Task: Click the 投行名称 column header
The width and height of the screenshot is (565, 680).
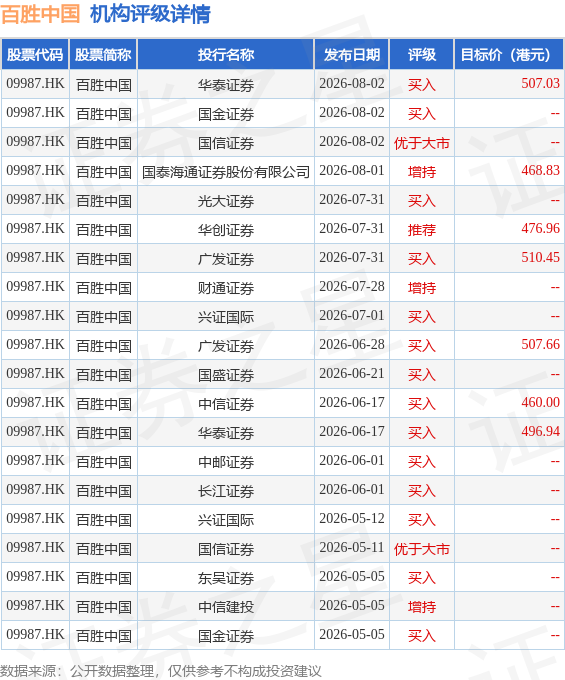Action: tap(226, 55)
